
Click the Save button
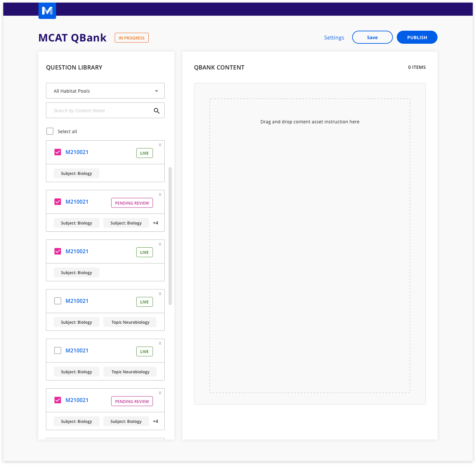pyautogui.click(x=372, y=37)
